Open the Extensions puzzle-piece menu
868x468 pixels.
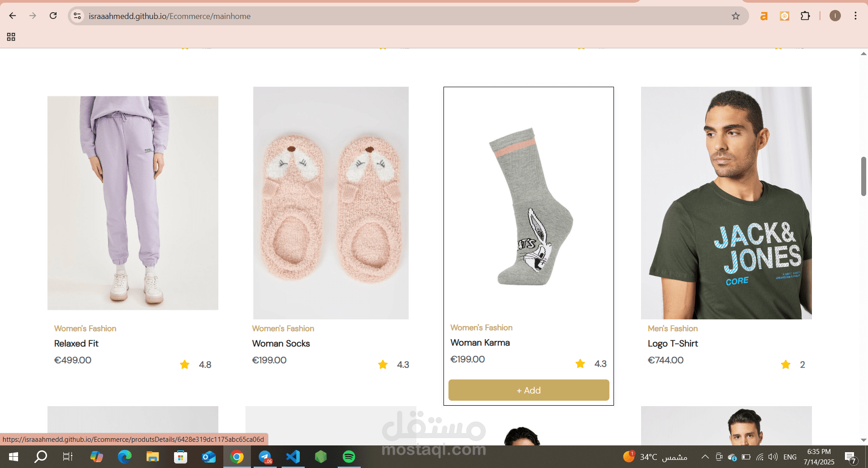tap(805, 16)
